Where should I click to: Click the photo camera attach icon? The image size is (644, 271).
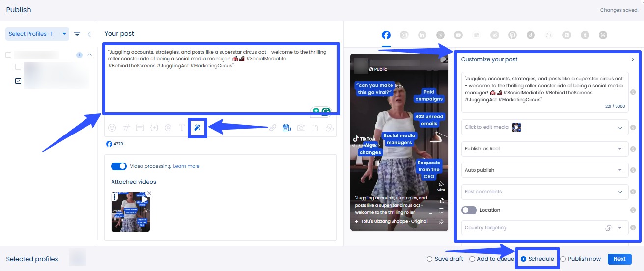(301, 128)
